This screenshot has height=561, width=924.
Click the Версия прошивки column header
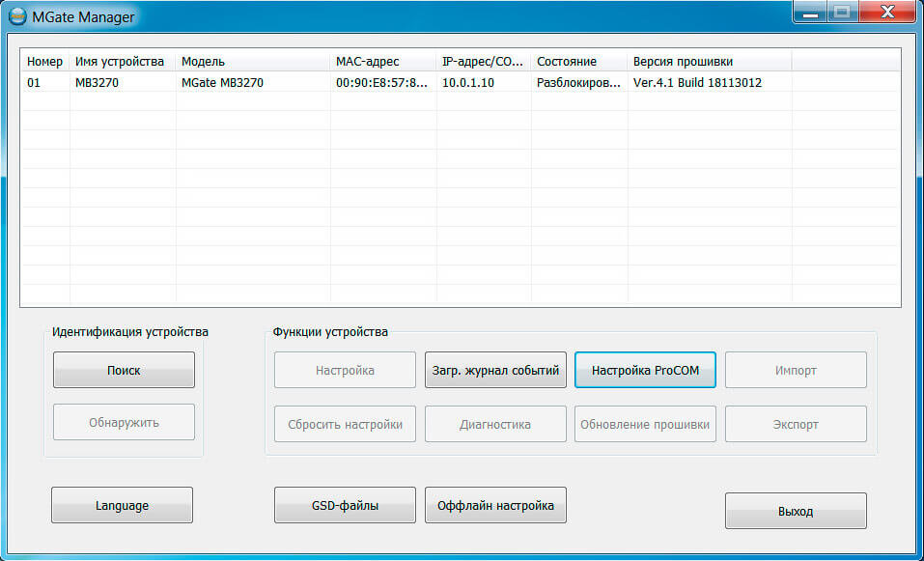(x=710, y=61)
